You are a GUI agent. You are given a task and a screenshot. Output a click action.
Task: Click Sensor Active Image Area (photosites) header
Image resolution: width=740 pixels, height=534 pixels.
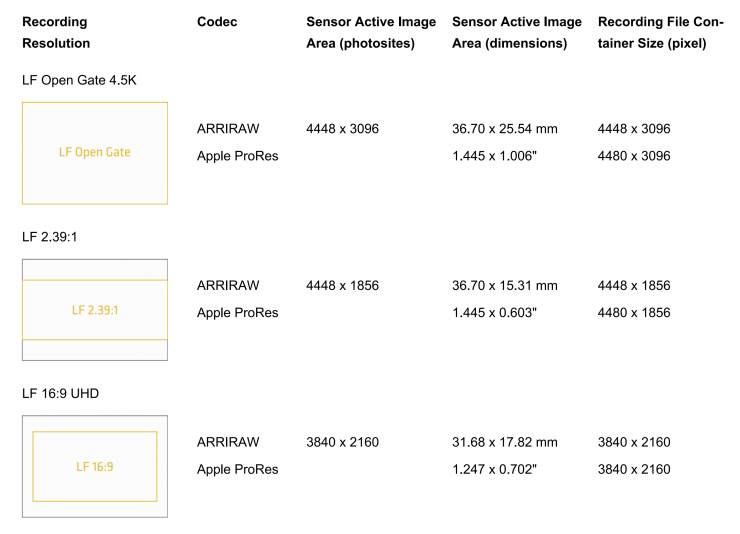tap(371, 32)
